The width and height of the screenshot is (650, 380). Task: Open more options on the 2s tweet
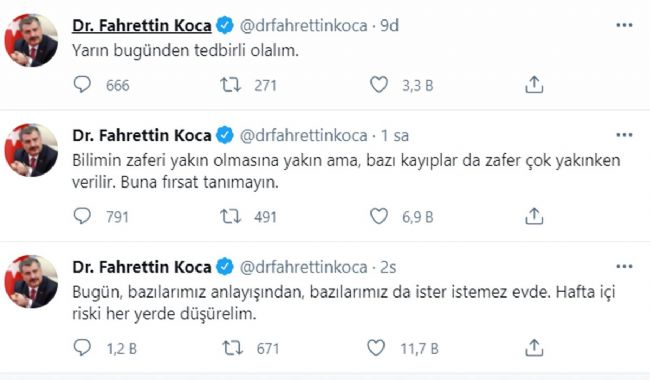click(624, 266)
